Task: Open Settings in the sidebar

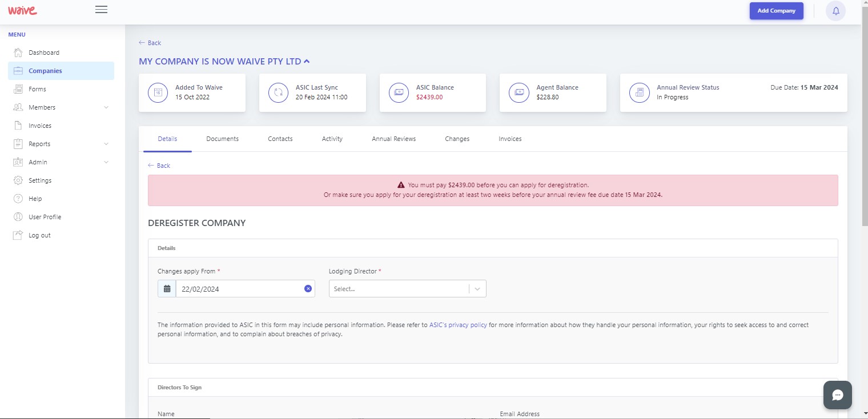Action: pyautogui.click(x=61, y=180)
